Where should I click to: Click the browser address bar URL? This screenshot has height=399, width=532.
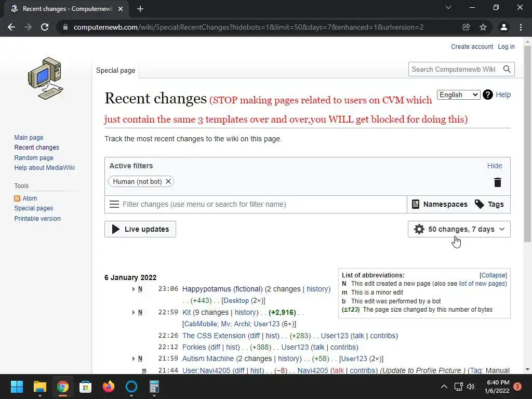(248, 27)
